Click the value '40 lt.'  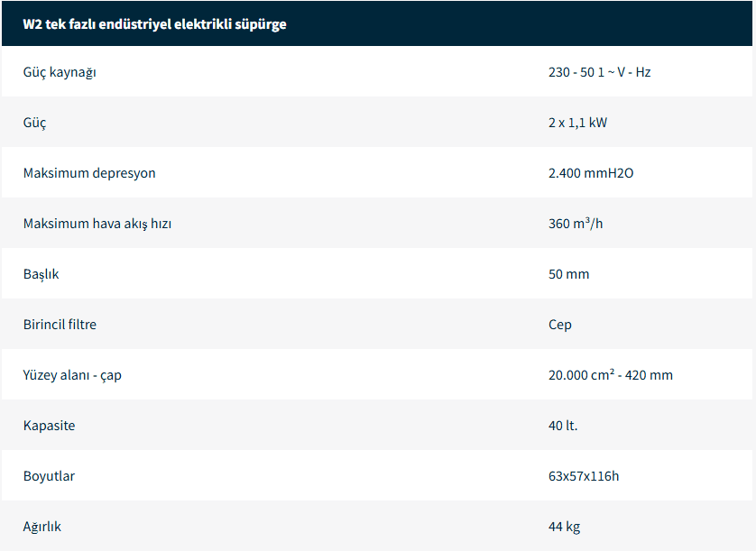(563, 426)
